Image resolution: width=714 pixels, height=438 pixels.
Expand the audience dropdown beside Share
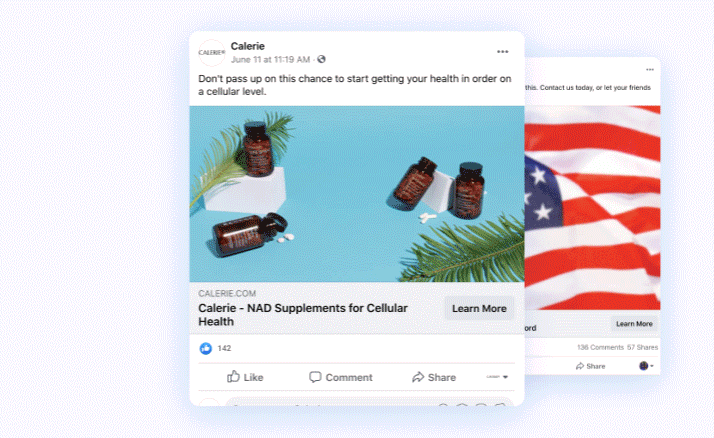497,377
